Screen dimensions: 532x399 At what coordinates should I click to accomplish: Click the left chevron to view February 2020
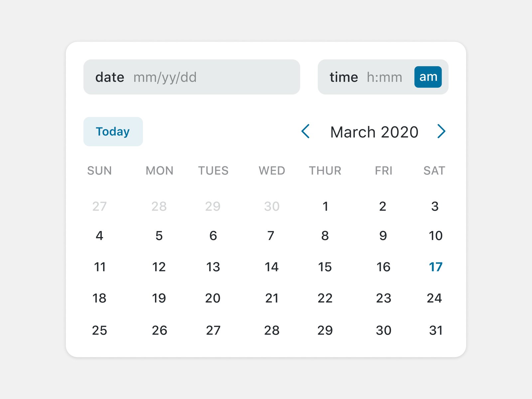(306, 132)
